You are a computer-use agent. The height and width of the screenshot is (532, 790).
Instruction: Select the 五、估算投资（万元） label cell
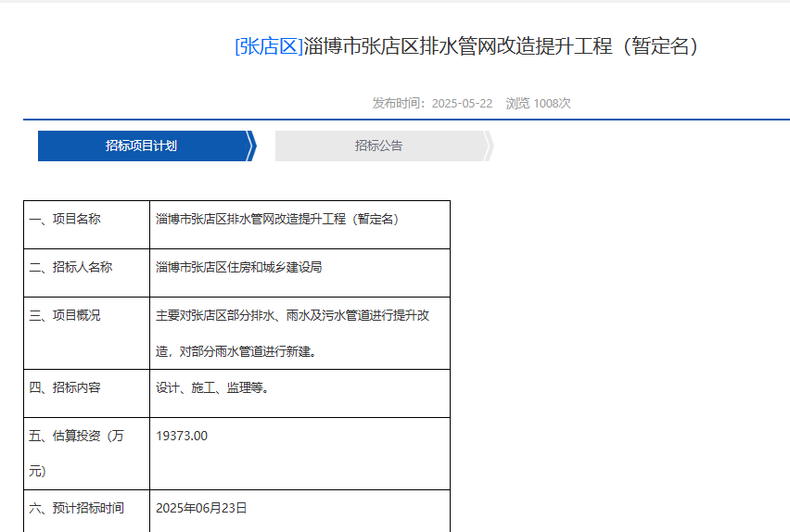click(x=86, y=454)
